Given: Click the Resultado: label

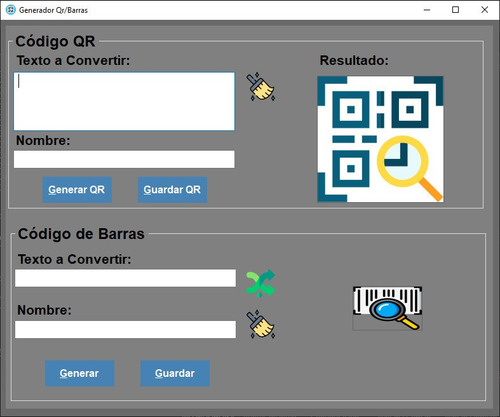Looking at the screenshot, I should coord(354,60).
